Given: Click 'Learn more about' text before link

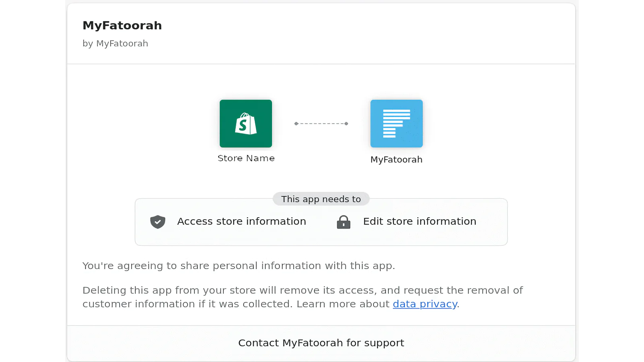Looking at the screenshot, I should click(343, 304).
